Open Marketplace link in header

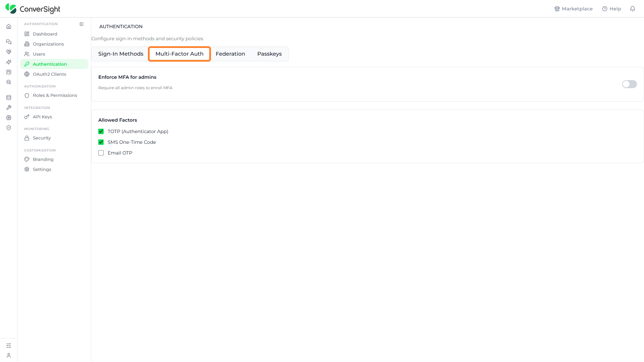[x=574, y=9]
